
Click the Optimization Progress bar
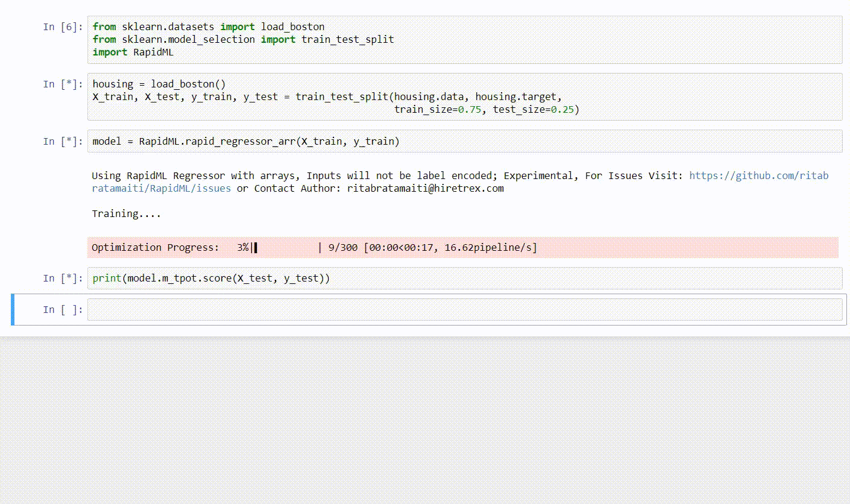pyautogui.click(x=463, y=247)
